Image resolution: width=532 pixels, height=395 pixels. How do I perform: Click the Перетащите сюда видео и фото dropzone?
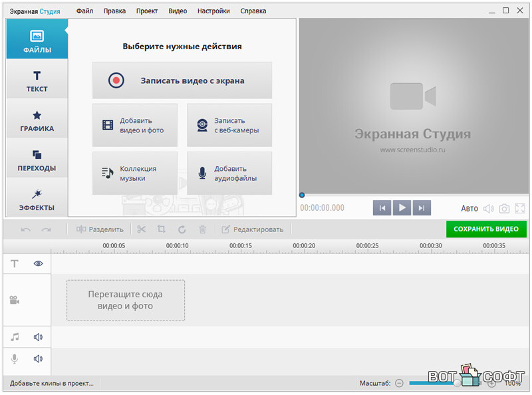126,300
